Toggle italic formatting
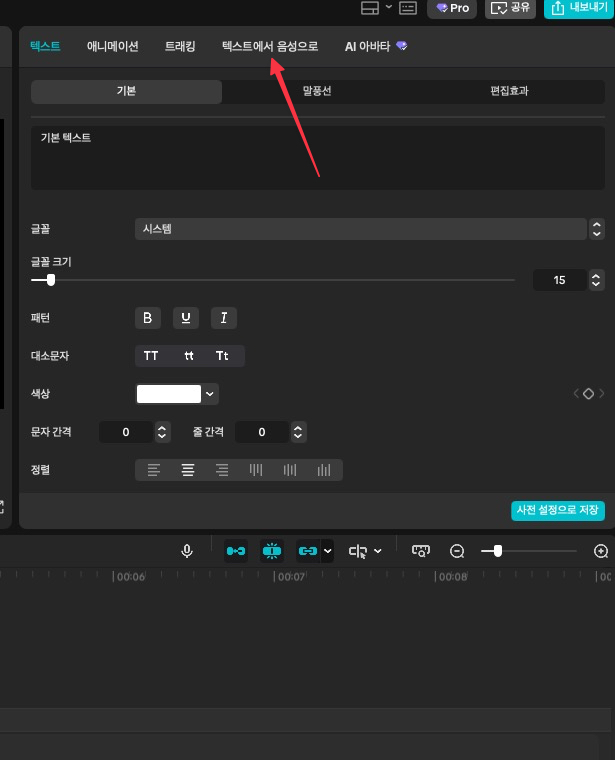615x760 pixels. (224, 318)
